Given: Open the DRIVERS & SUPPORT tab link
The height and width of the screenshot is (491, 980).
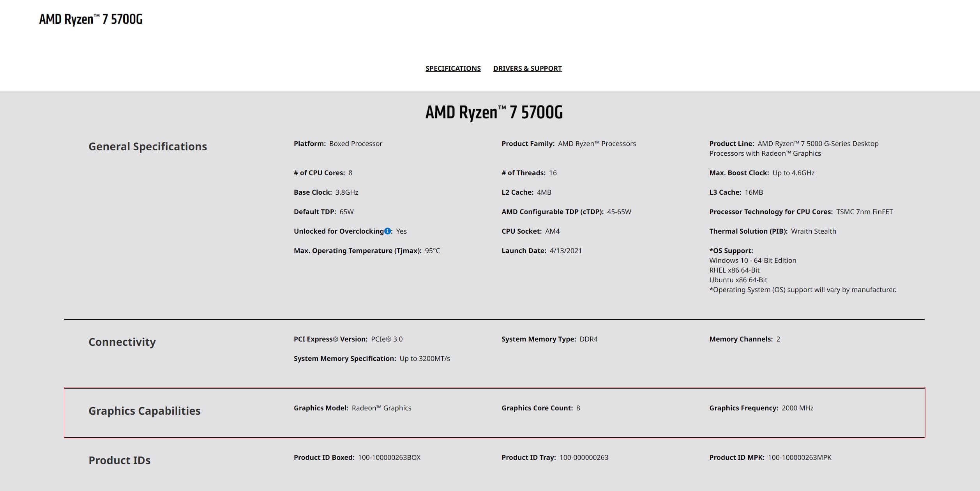Looking at the screenshot, I should pos(527,69).
